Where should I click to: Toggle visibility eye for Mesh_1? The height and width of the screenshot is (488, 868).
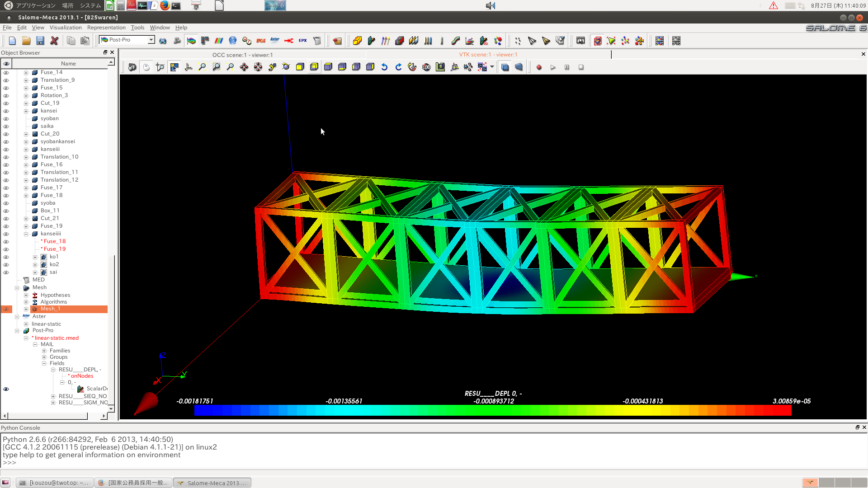coord(6,309)
